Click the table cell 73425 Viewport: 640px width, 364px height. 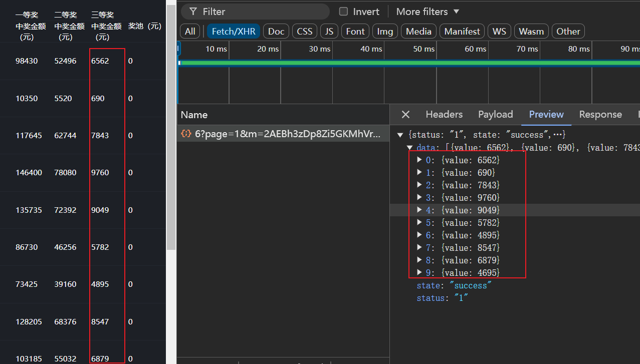(27, 284)
